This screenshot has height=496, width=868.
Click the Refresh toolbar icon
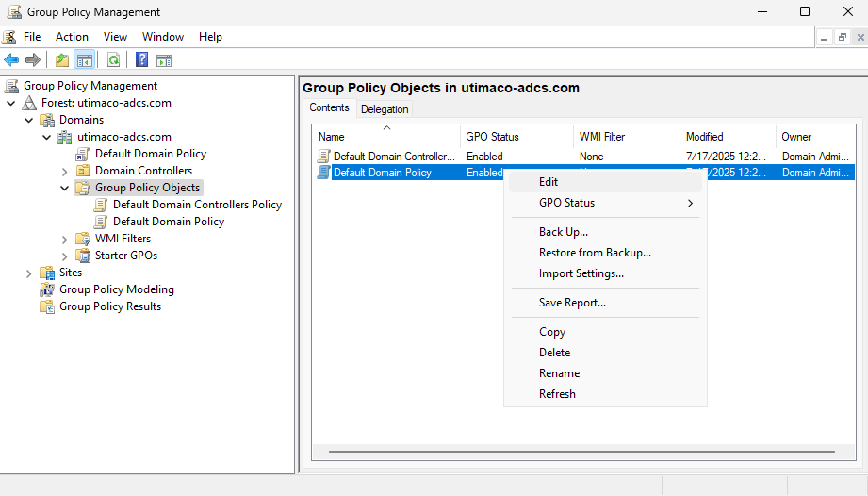point(113,60)
